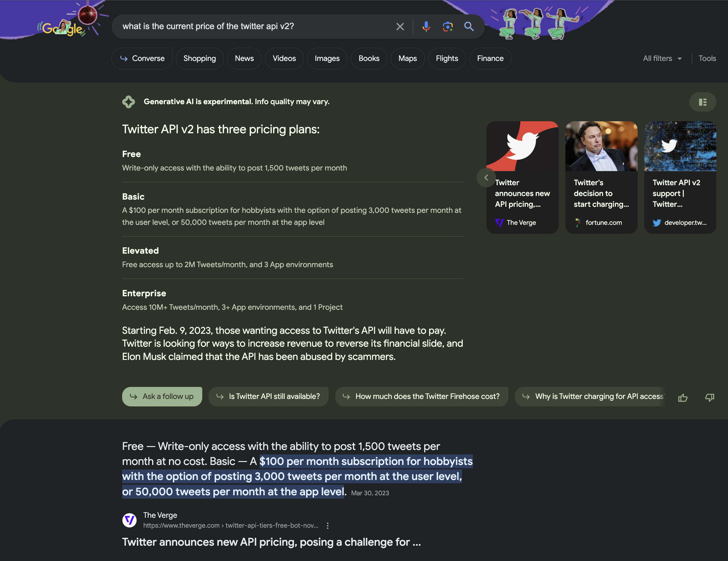Screen dimensions: 728x561
Task: Click the Generative AI diamond/gem icon
Action: point(128,101)
